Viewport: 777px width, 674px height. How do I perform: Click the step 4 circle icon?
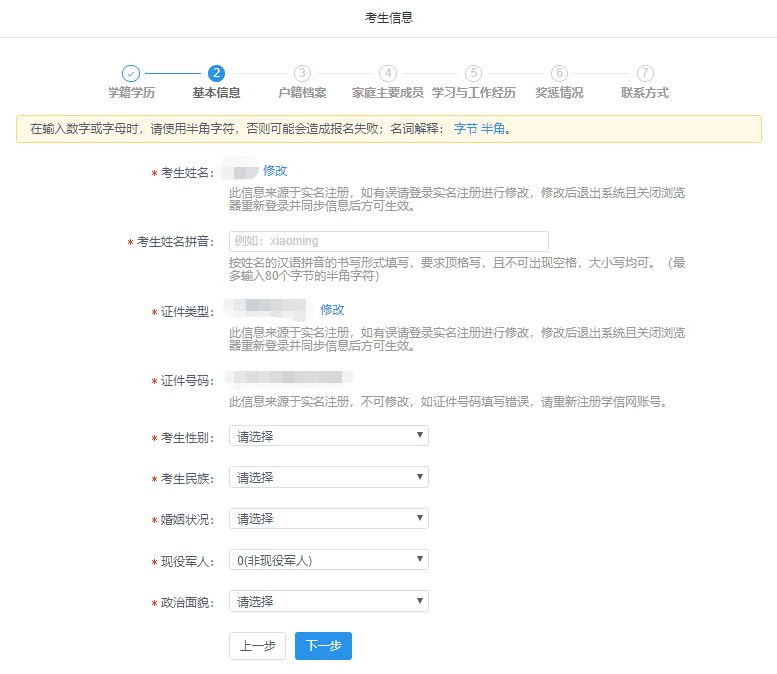[x=388, y=73]
